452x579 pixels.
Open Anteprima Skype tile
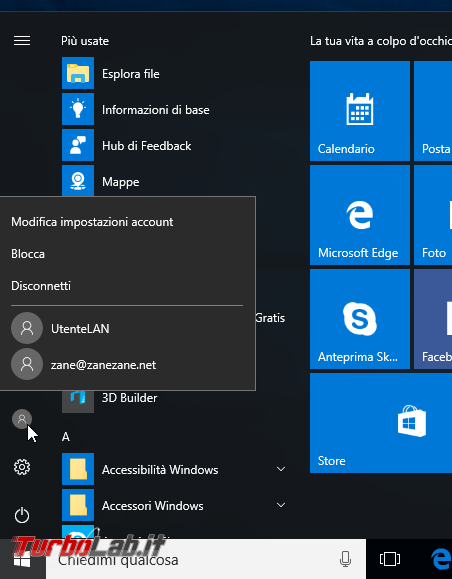(360, 319)
